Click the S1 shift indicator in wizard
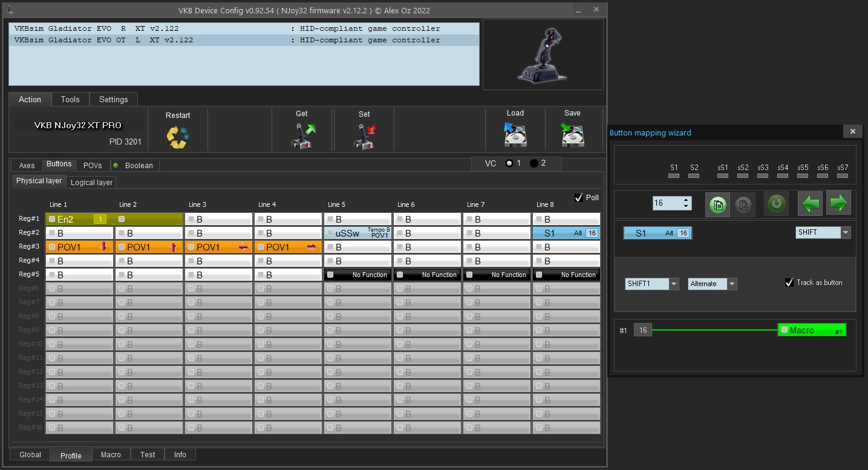 674,175
